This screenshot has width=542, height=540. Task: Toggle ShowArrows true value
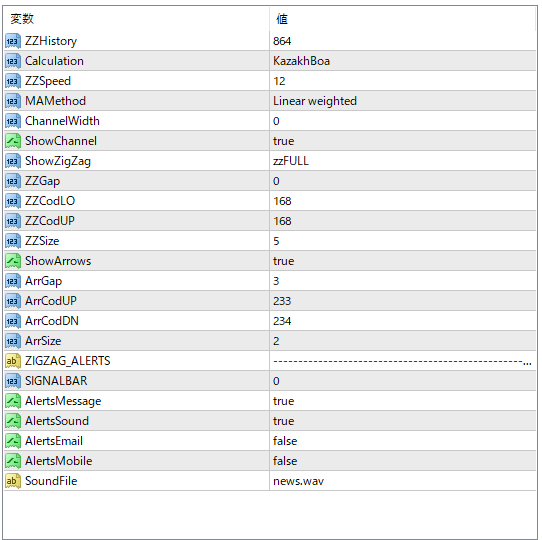coord(403,261)
